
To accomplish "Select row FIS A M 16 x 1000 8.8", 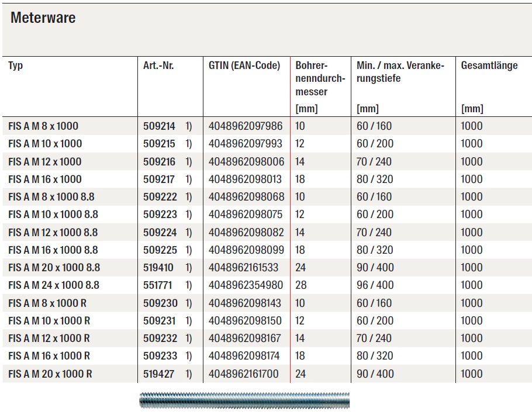I will pyautogui.click(x=267, y=250).
